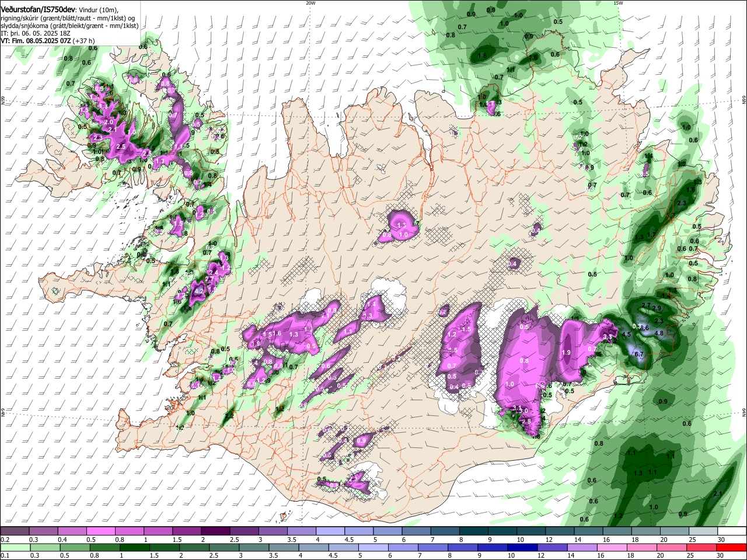Select the dark blue 10 swatch in the rain legend
This screenshot has height=560, width=747.
[521, 547]
